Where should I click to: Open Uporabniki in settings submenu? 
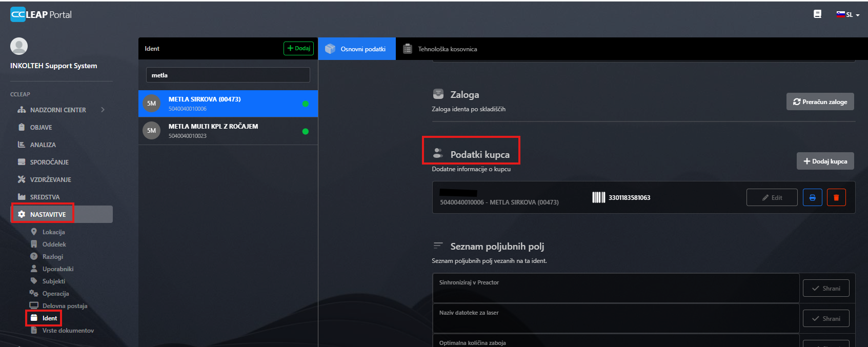[x=57, y=269]
